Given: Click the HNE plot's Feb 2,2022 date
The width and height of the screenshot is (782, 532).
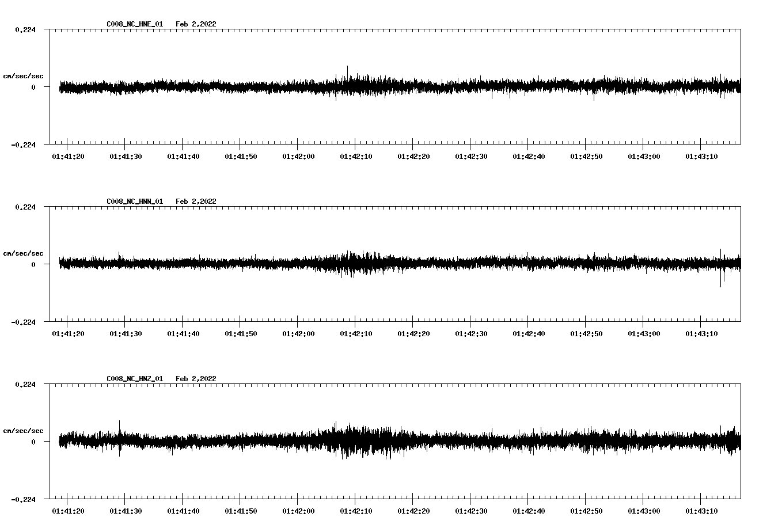Looking at the screenshot, I should pyautogui.click(x=196, y=24).
